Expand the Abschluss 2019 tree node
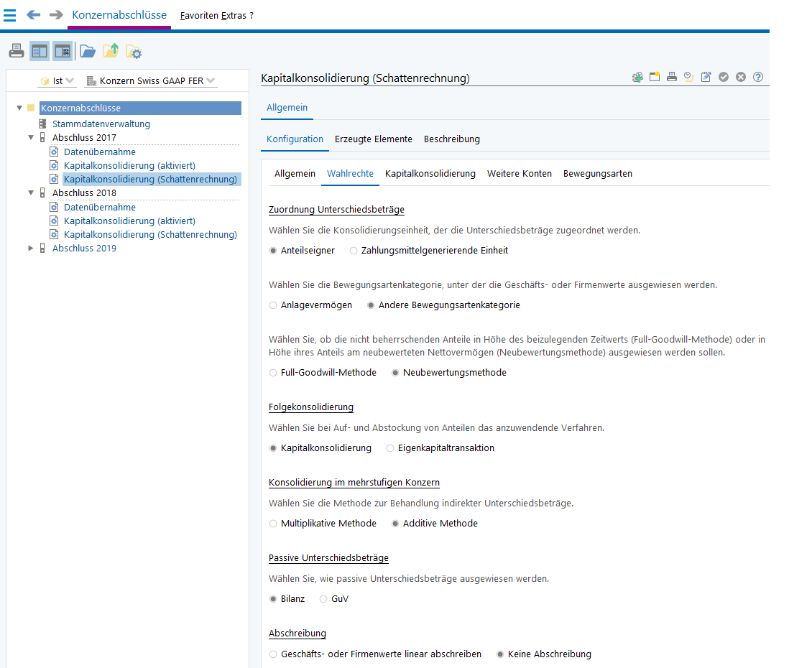 (x=31, y=248)
